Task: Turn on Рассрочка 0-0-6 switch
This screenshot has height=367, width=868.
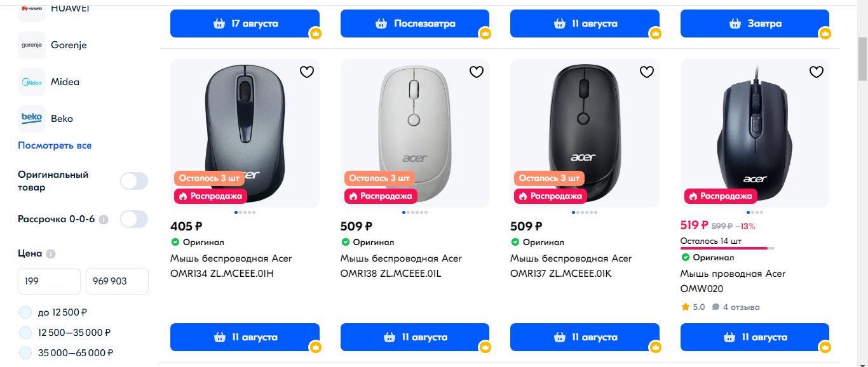Action: 134,220
